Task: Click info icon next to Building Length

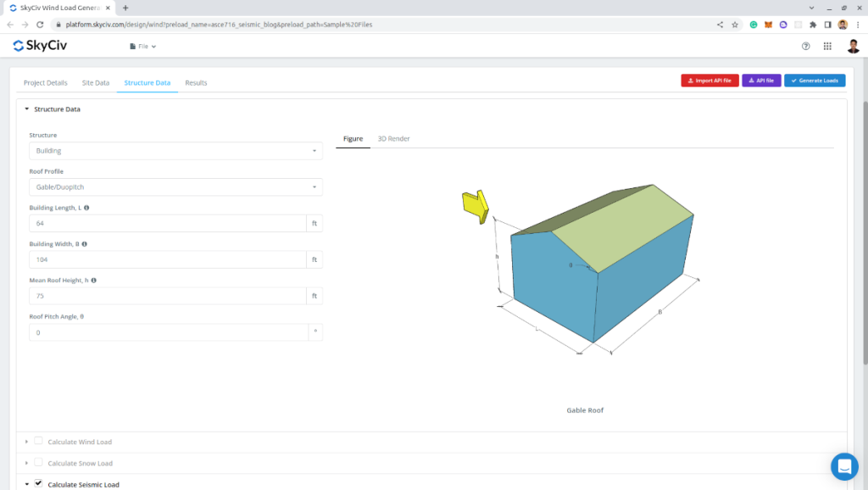Action: (x=87, y=208)
